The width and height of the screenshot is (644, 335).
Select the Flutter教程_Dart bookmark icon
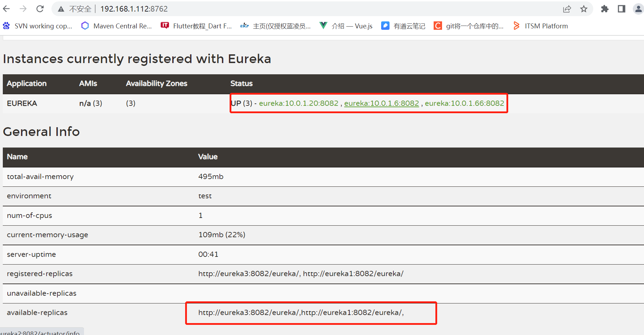(164, 26)
